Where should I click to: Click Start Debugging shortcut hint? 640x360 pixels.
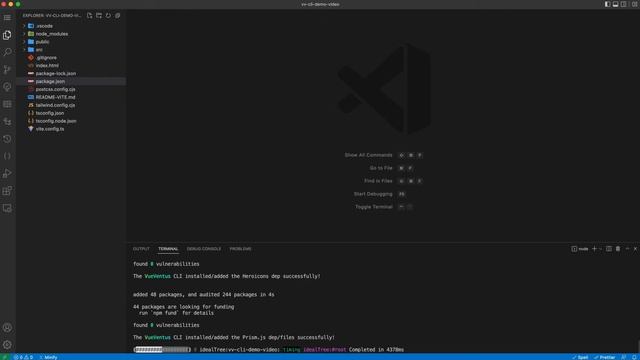[379, 194]
